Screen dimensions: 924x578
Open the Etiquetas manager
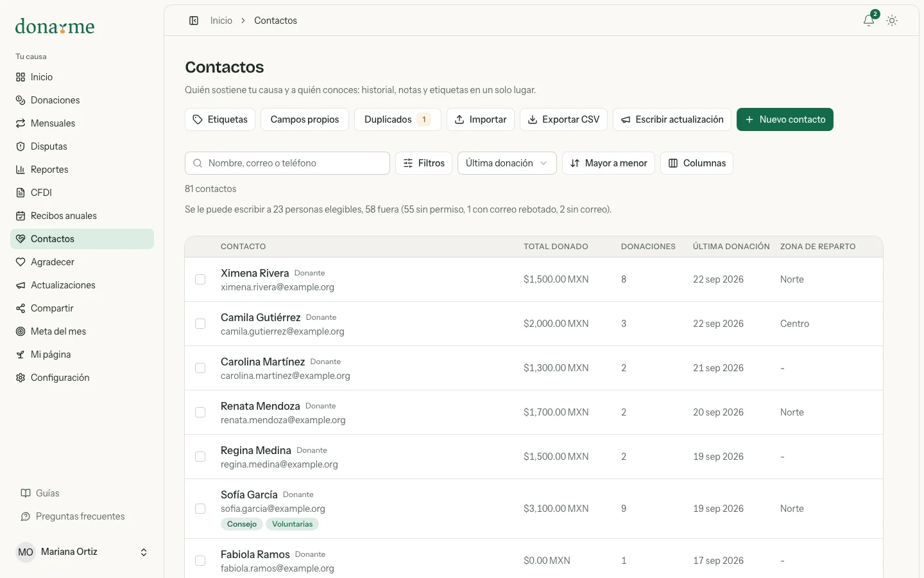(220, 119)
